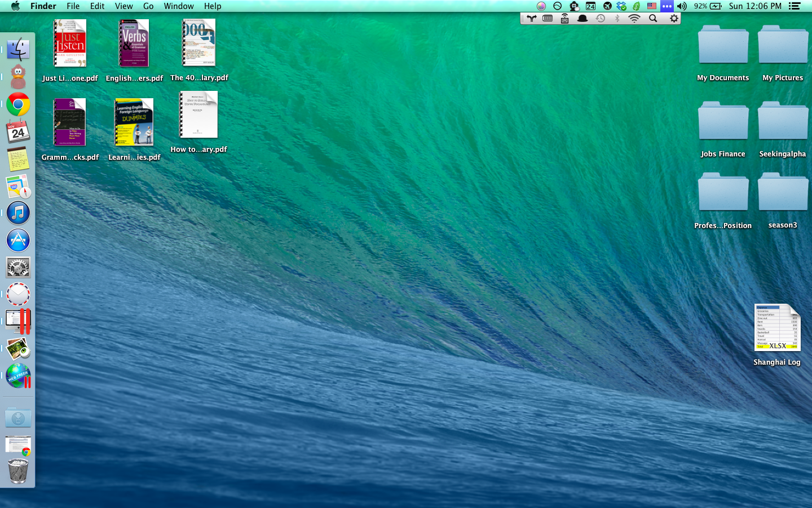This screenshot has width=812, height=508.
Task: Open System Preferences in the Dock
Action: point(18,268)
